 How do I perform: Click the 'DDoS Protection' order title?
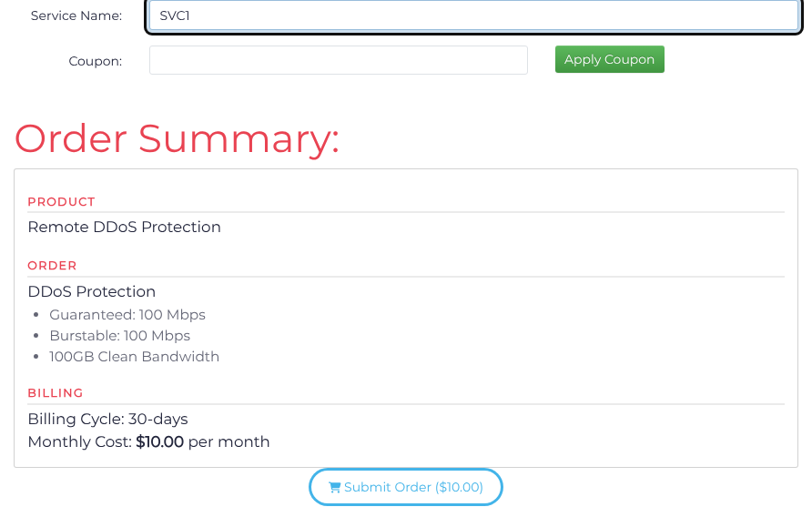point(92,291)
